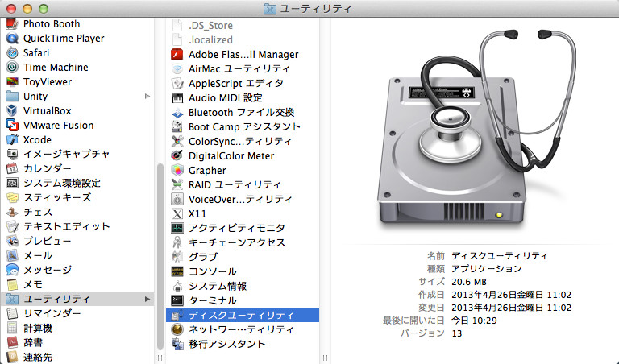The width and height of the screenshot is (619, 364).
Task: Click the green zoom window button
Action: tap(44, 9)
